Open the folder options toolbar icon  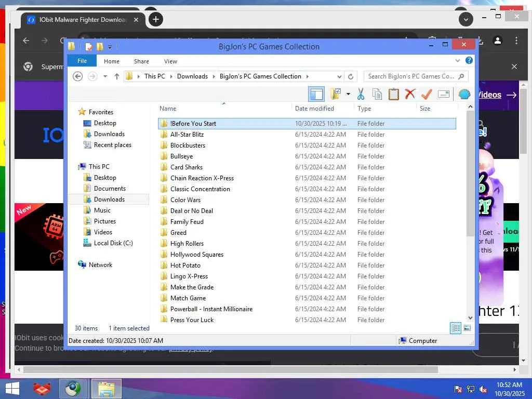click(x=336, y=94)
